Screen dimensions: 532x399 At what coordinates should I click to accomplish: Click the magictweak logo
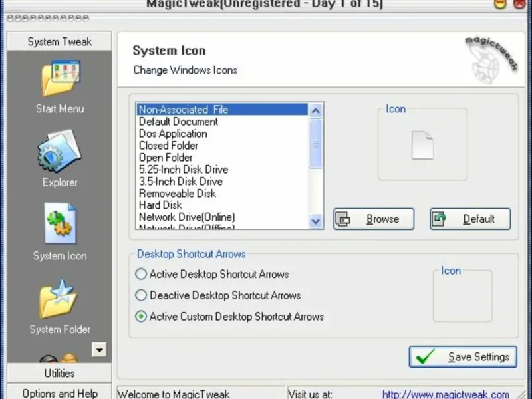click(491, 60)
